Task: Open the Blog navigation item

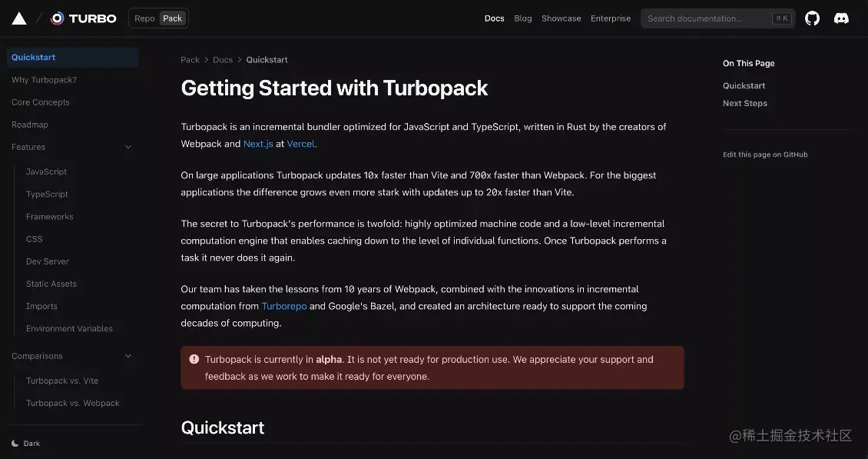Action: coord(522,18)
